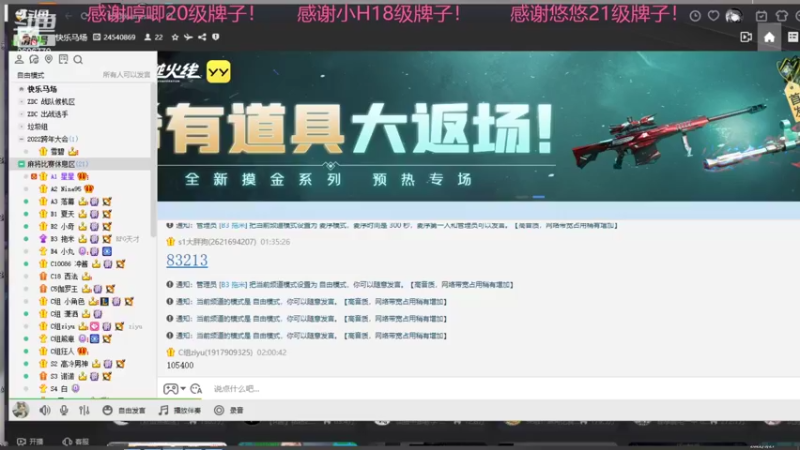
Task: Click the shirt skin icon in title bar
Action: (x=781, y=16)
